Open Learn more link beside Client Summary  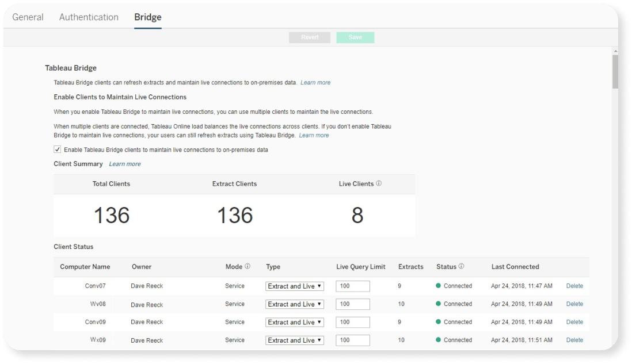click(125, 164)
